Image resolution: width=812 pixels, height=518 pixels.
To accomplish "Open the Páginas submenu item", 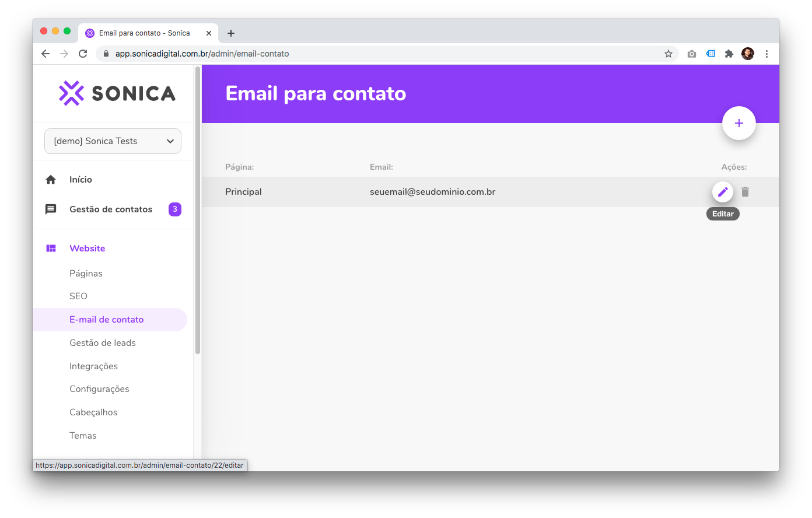I will 86,274.
